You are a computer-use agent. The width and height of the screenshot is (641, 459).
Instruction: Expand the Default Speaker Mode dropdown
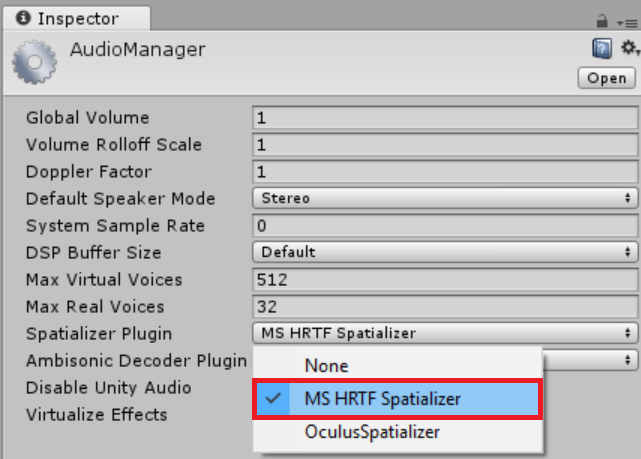point(445,198)
